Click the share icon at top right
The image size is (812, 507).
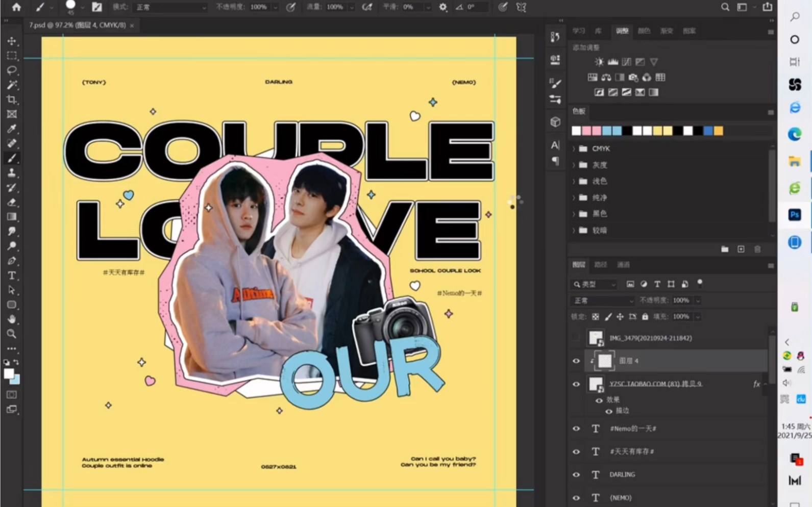tap(768, 7)
